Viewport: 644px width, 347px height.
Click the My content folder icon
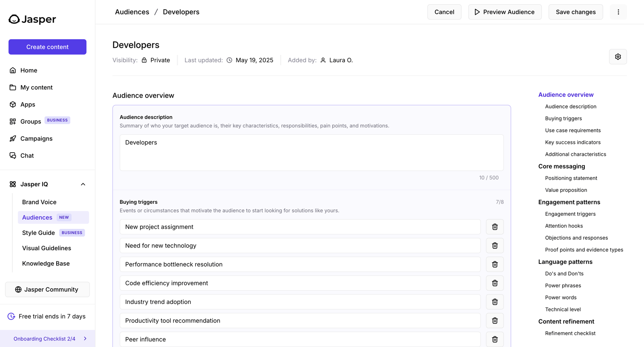pyautogui.click(x=13, y=87)
